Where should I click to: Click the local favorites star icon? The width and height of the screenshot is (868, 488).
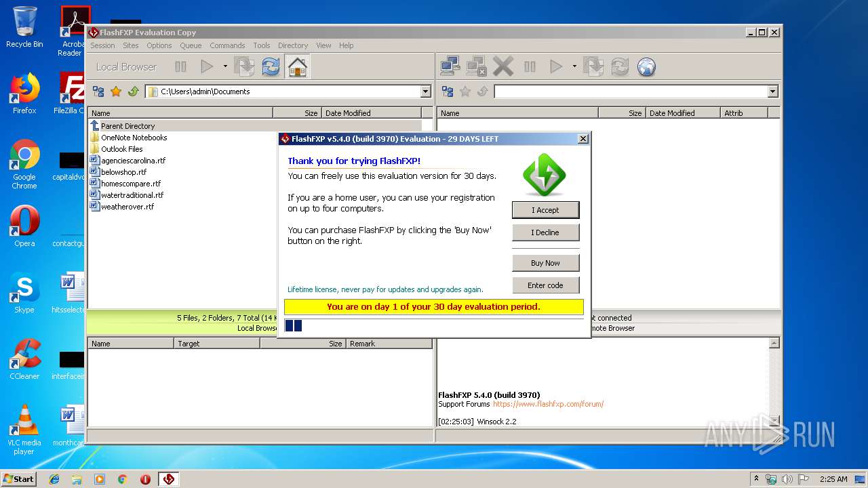(x=116, y=91)
